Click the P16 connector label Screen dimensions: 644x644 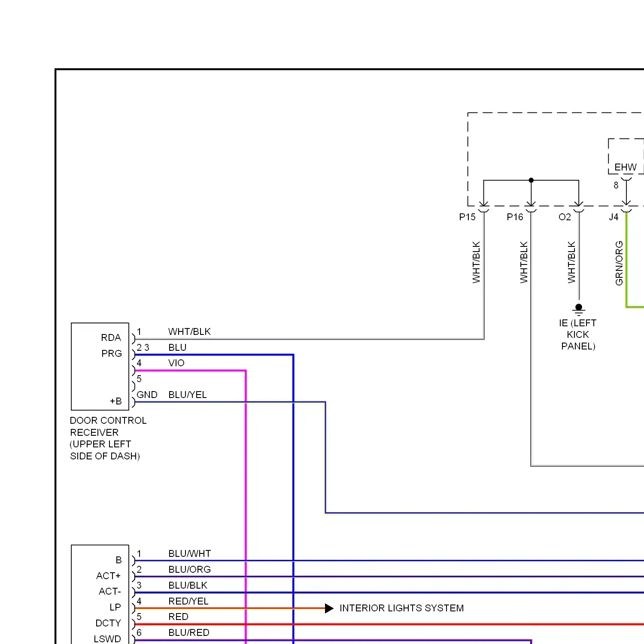(x=515, y=217)
